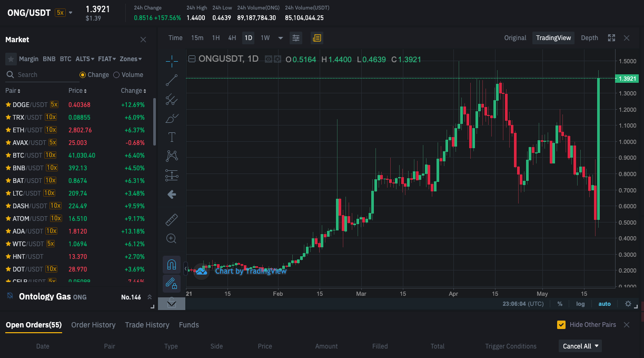The height and width of the screenshot is (358, 644).
Task: Select the ruler measure tool
Action: point(172,219)
